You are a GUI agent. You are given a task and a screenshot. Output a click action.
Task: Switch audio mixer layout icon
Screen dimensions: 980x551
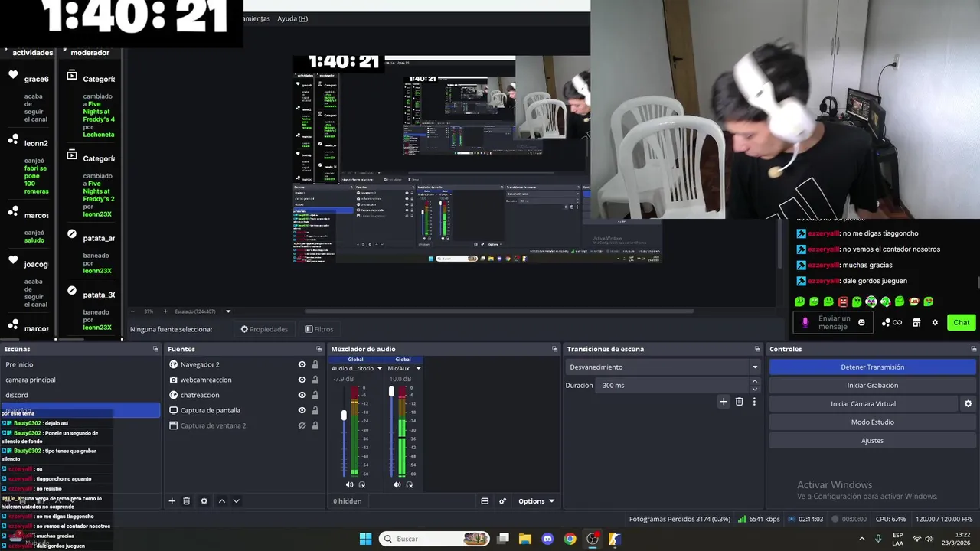(485, 501)
